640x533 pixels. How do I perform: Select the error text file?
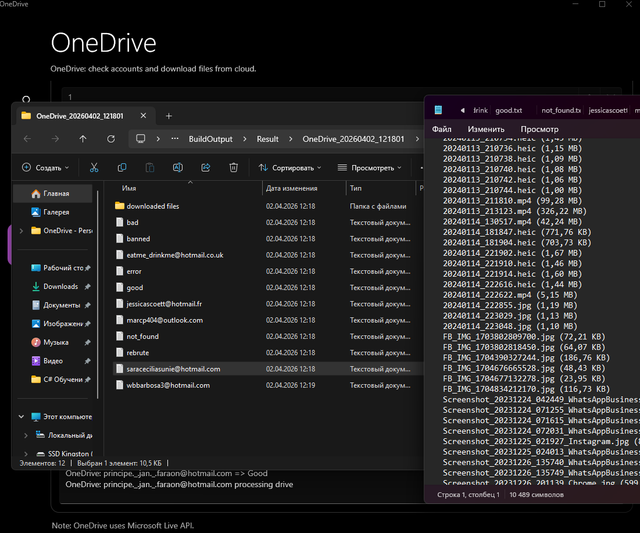(x=267, y=271)
